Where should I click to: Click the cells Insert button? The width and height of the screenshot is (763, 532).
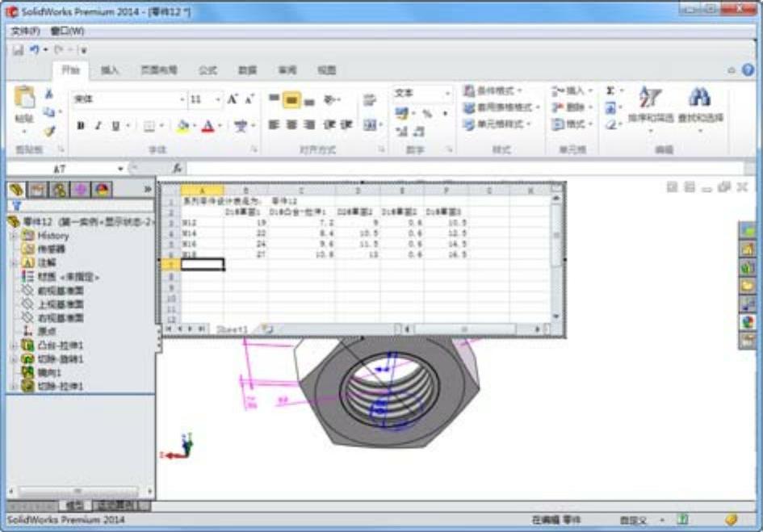coord(572,90)
